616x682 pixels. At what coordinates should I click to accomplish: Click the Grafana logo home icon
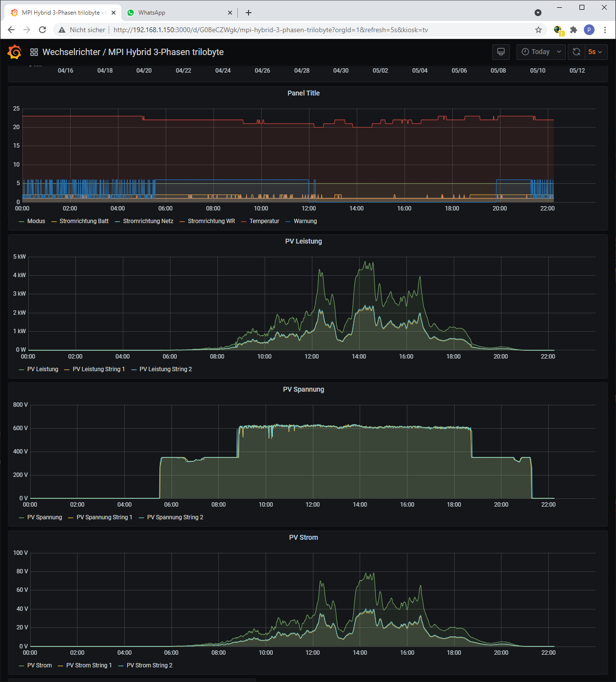pyautogui.click(x=15, y=52)
